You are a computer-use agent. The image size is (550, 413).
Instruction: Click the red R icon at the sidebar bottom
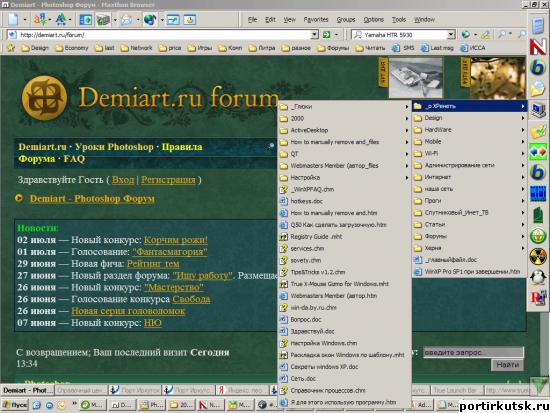click(538, 298)
